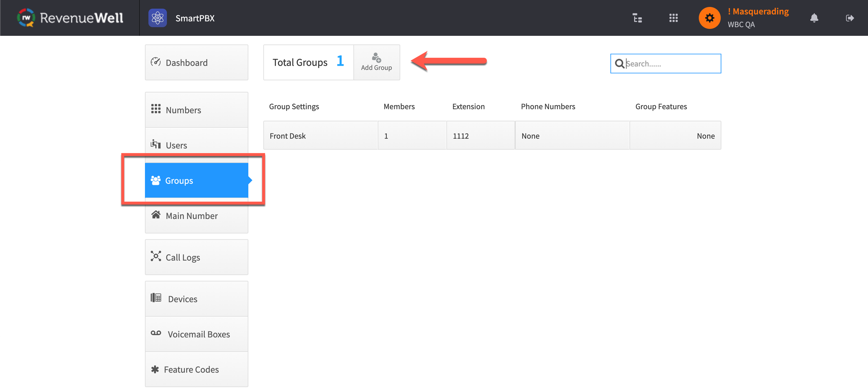
Task: Open the Devices section
Action: pos(196,299)
